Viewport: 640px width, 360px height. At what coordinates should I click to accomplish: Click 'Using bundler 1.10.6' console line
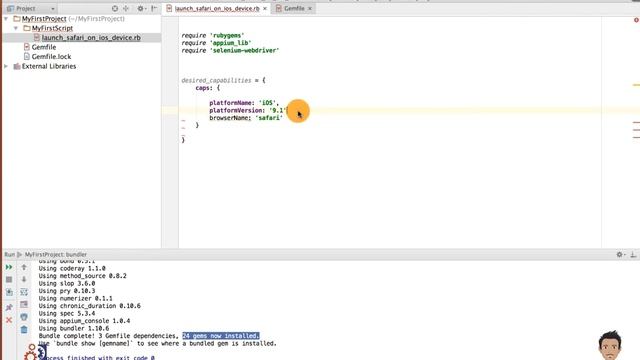pyautogui.click(x=74, y=328)
